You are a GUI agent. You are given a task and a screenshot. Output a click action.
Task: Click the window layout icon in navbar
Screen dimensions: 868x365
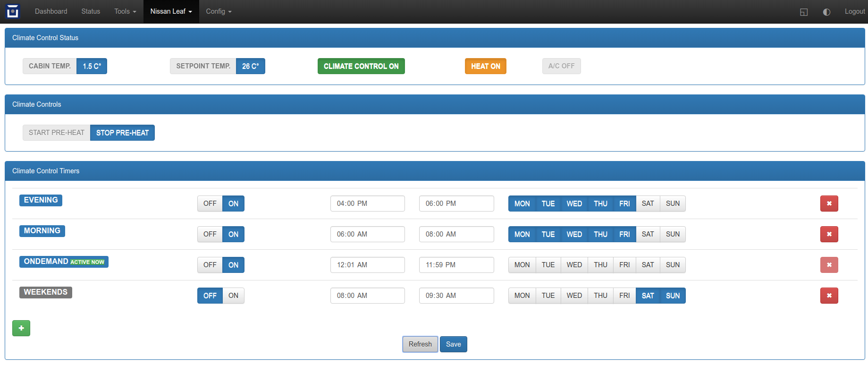[x=804, y=12]
